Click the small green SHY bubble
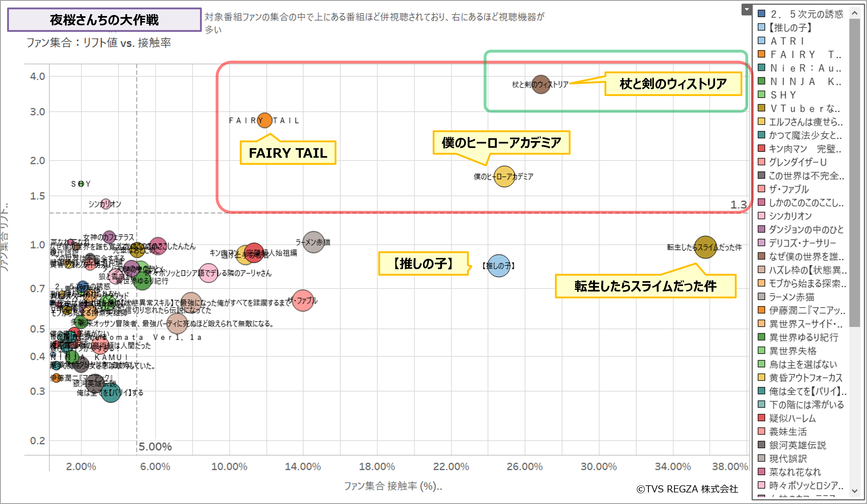Image resolution: width=867 pixels, height=504 pixels. 81,184
